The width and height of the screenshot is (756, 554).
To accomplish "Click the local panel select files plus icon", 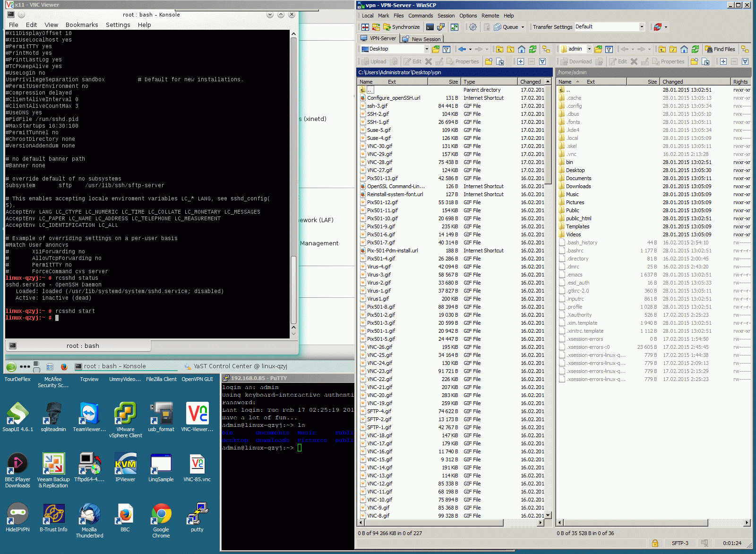I will point(521,61).
